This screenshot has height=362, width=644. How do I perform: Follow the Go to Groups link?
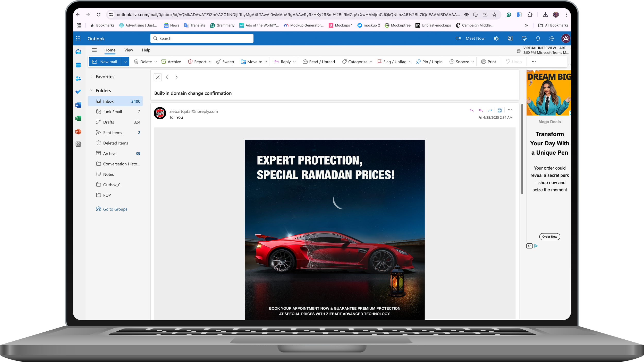point(112,209)
